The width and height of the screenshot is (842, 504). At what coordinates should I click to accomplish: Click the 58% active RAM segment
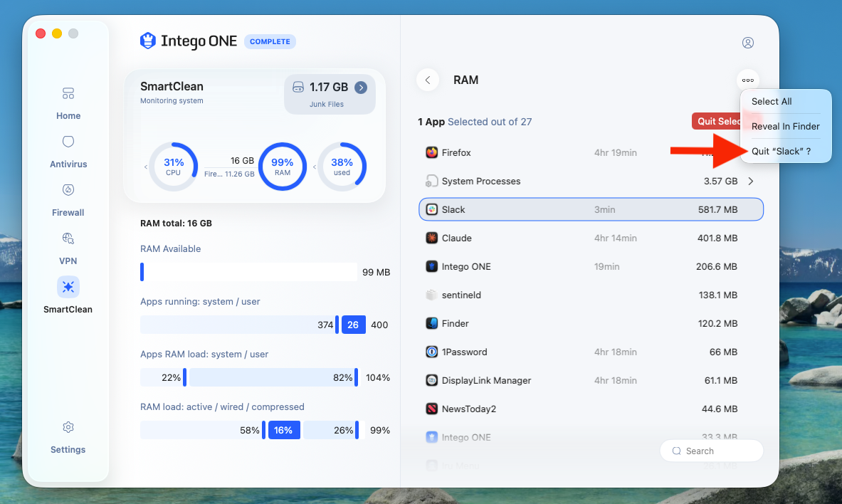point(201,430)
